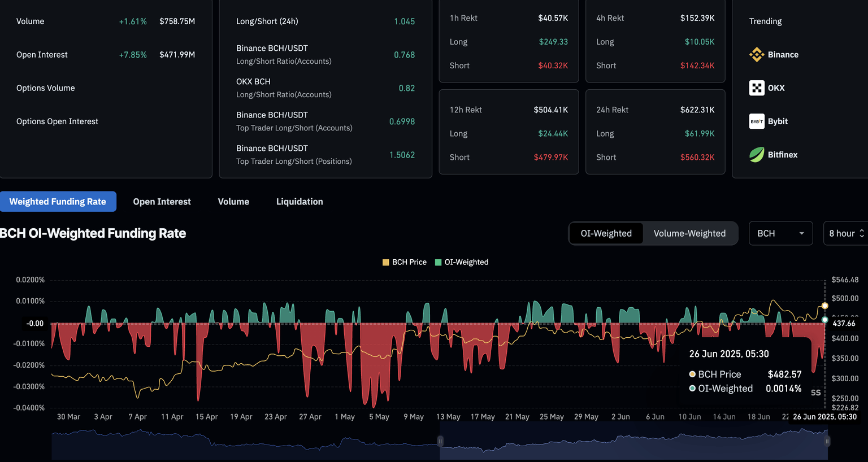
Task: Open the 8 hour interval selector
Action: tap(846, 233)
